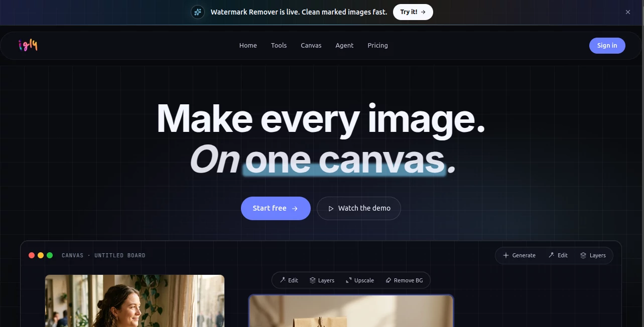Screen dimensions: 644x327
Task: Click the CANVAS · UNTITLED BOARD title
Action: coord(103,255)
